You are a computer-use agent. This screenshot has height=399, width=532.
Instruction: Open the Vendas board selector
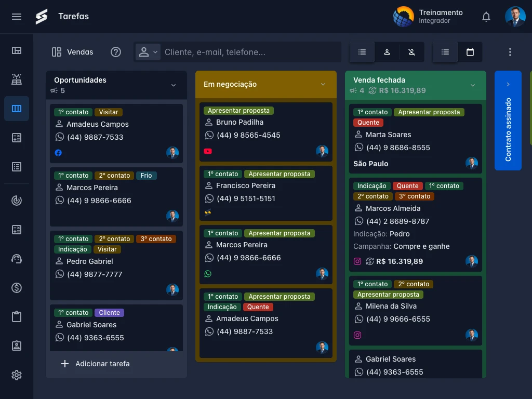click(72, 52)
